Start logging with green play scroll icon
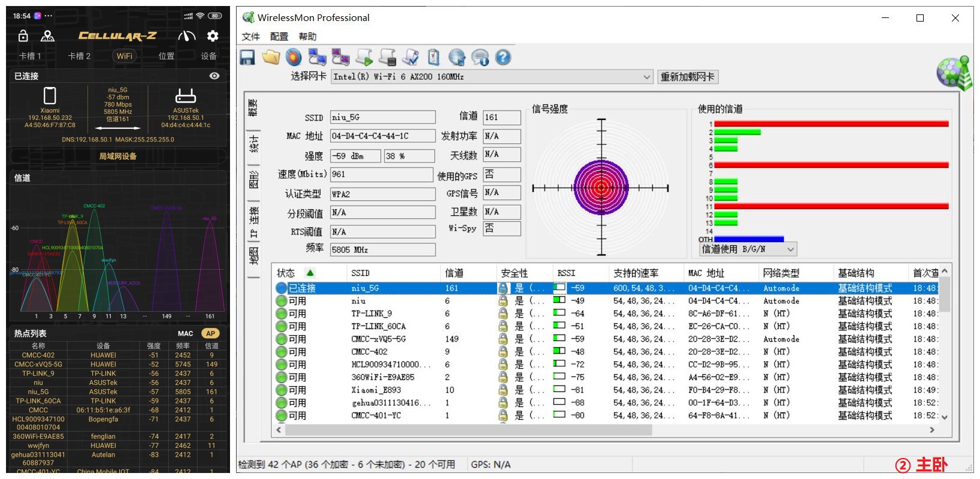 tap(364, 58)
